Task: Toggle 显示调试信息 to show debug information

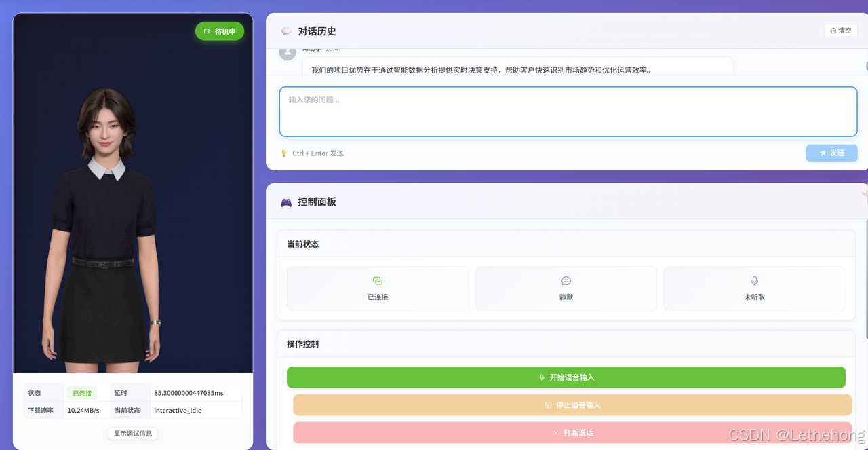Action: point(132,433)
